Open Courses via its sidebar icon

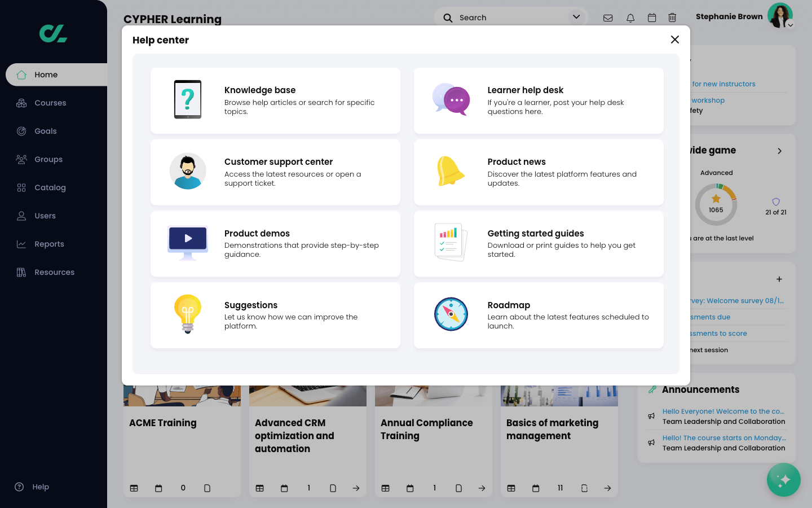tap(21, 103)
